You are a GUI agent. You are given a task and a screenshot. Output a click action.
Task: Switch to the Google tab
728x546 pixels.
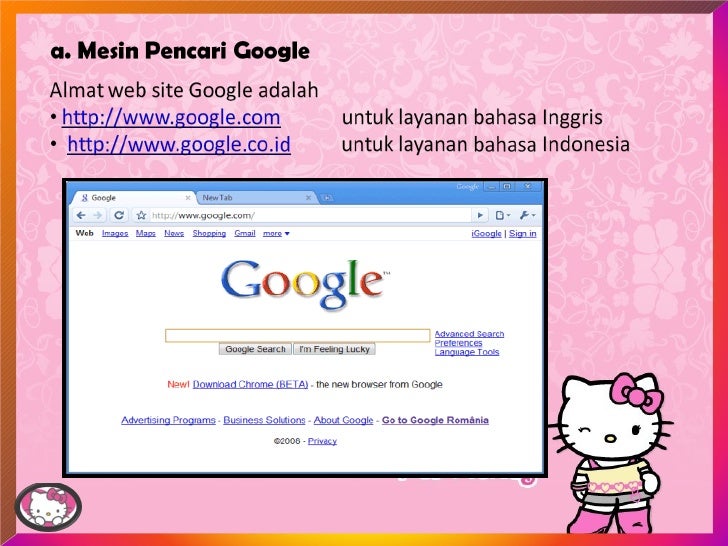pyautogui.click(x=132, y=198)
